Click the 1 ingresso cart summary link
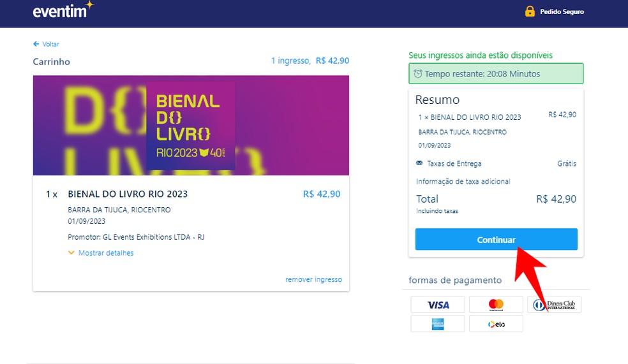The image size is (628, 364). click(x=310, y=61)
